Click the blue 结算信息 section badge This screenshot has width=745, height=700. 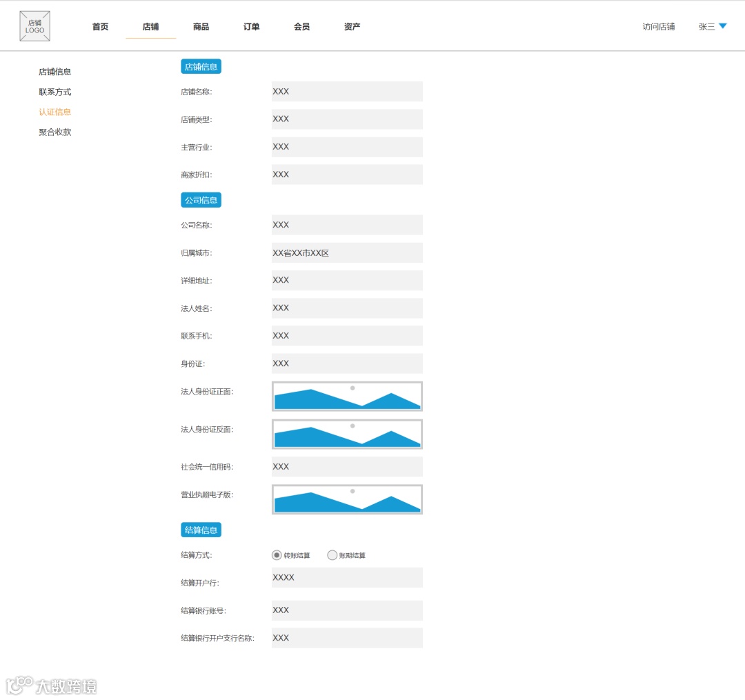(x=201, y=530)
